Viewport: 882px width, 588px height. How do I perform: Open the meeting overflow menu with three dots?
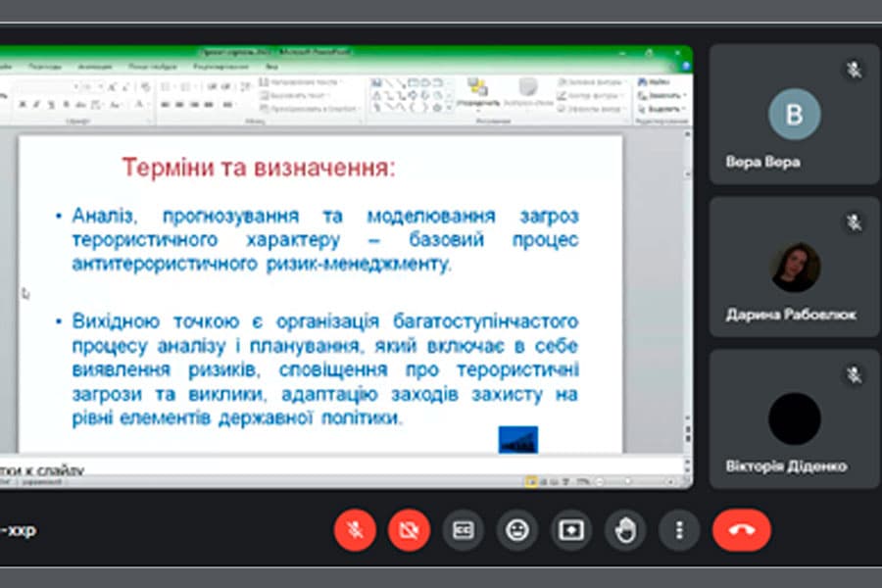[x=679, y=529]
